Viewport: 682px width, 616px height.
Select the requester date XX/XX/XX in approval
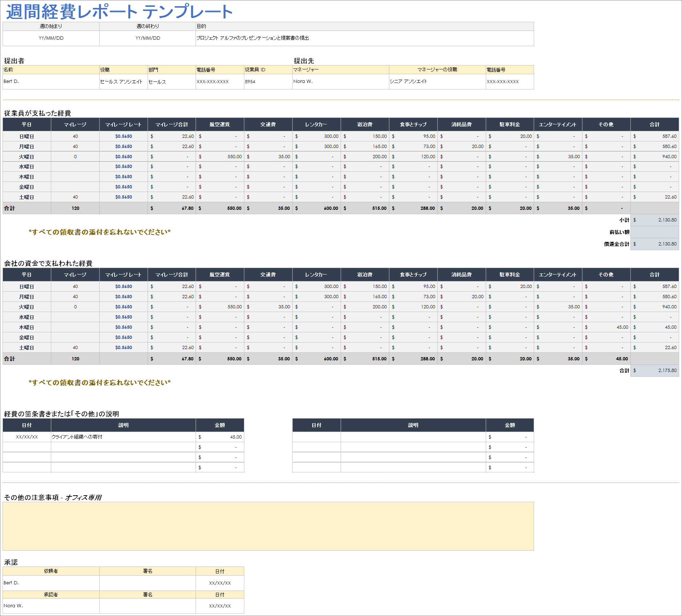pos(220,583)
